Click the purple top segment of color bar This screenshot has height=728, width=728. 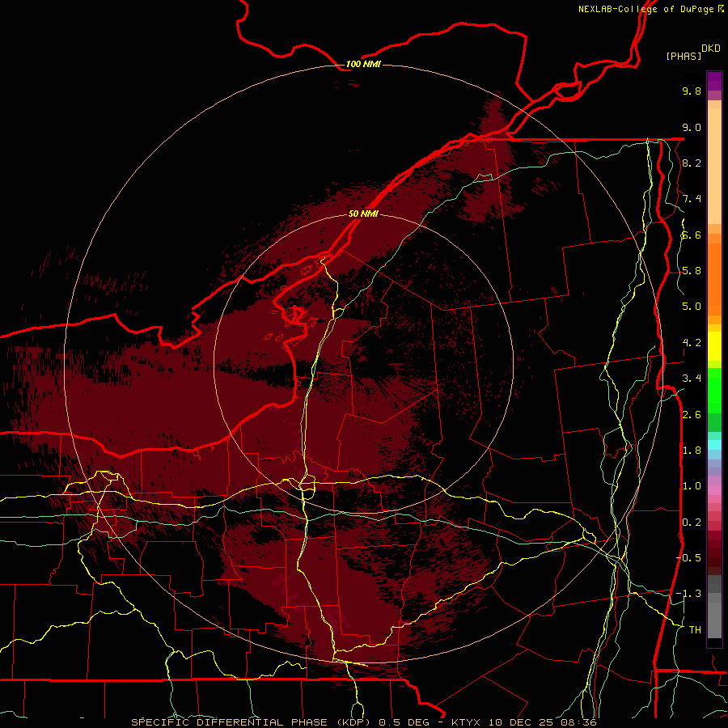point(714,81)
